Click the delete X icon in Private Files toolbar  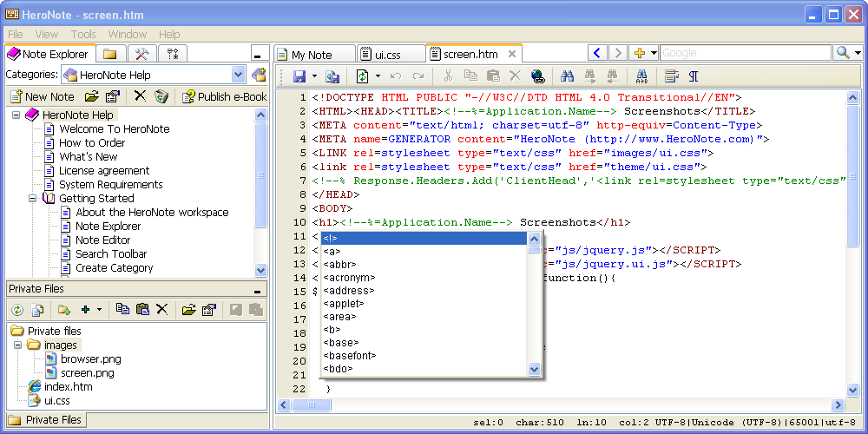tap(161, 309)
